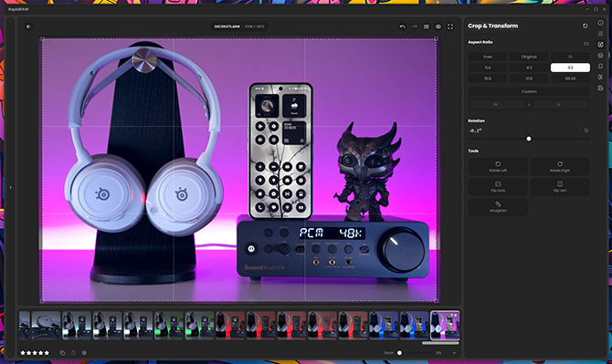
Task: Redo the last undone edit
Action: 415,26
